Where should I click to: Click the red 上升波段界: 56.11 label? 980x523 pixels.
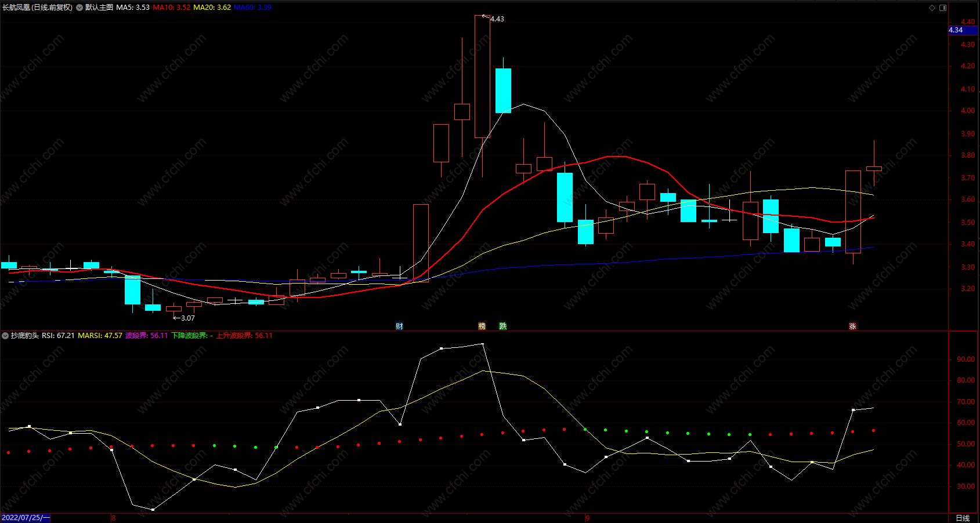(x=244, y=336)
